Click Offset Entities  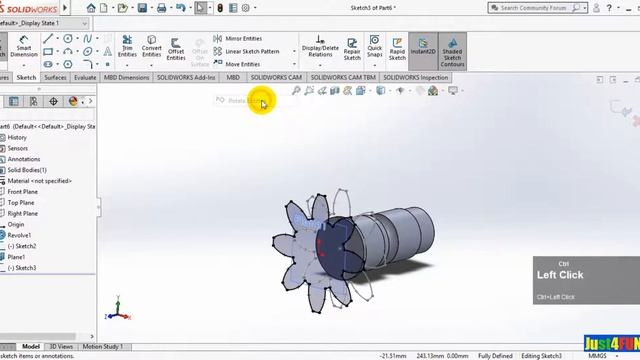176,49
